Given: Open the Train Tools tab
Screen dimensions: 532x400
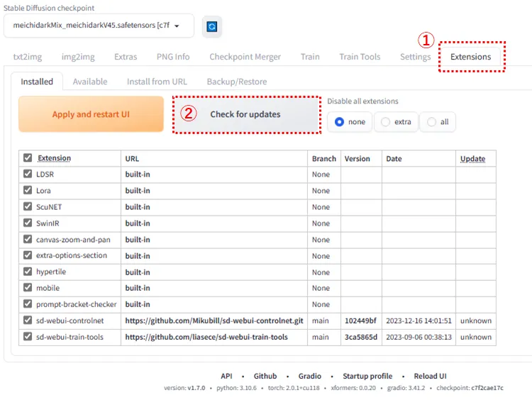Looking at the screenshot, I should [360, 57].
